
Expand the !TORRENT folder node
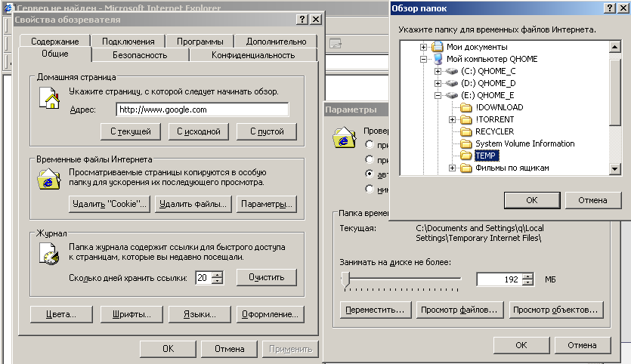453,119
